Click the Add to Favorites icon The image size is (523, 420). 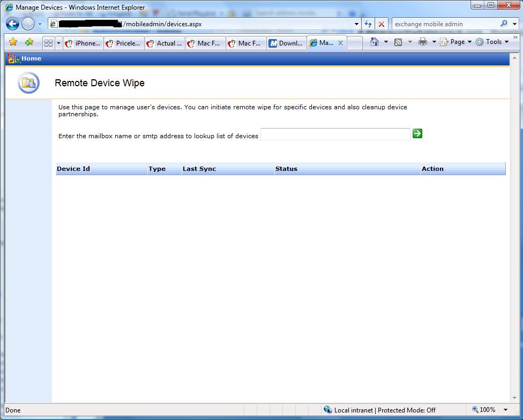tap(29, 42)
